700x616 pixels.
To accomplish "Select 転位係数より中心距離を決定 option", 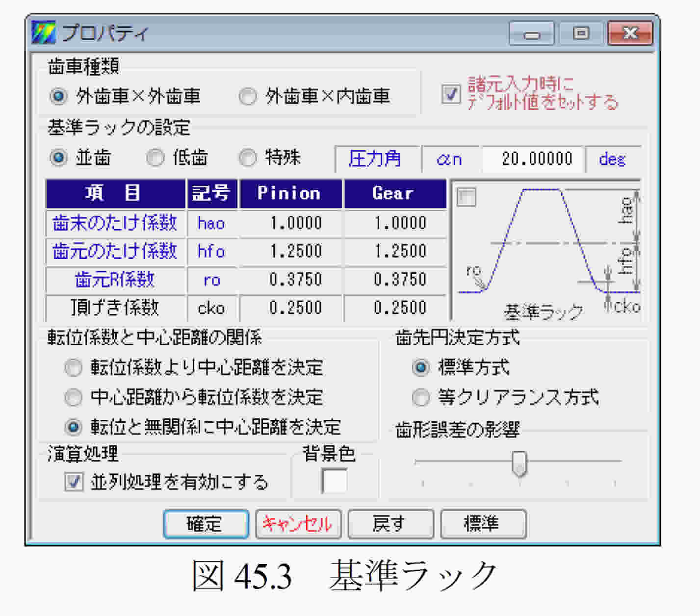I will [x=74, y=367].
